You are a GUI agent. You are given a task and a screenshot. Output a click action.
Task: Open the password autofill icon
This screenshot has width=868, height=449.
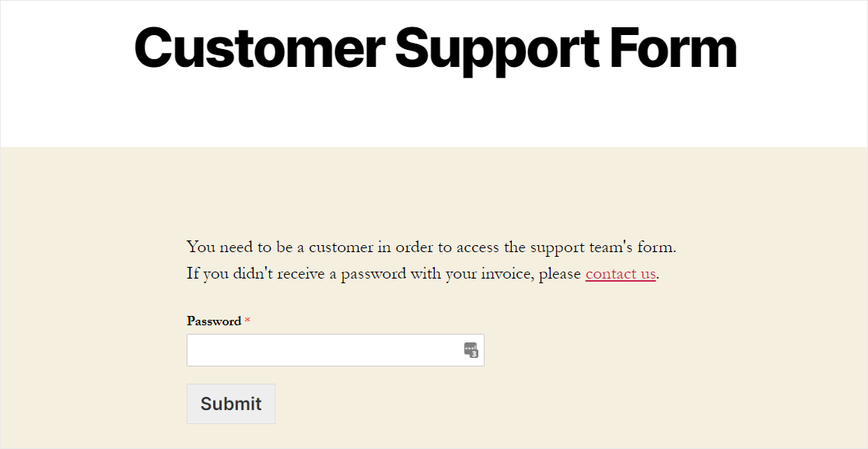tap(471, 350)
